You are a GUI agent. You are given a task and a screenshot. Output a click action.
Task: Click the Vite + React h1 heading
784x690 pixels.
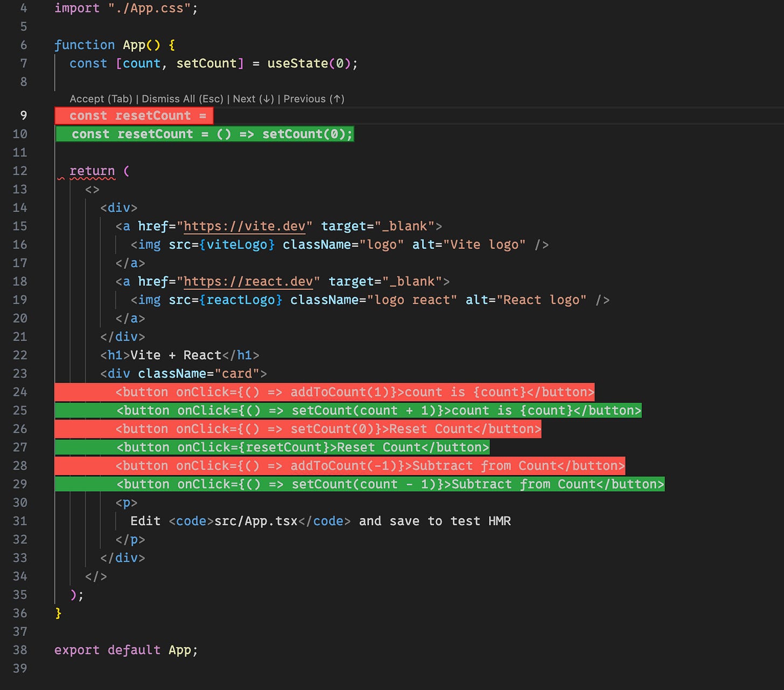click(x=178, y=355)
